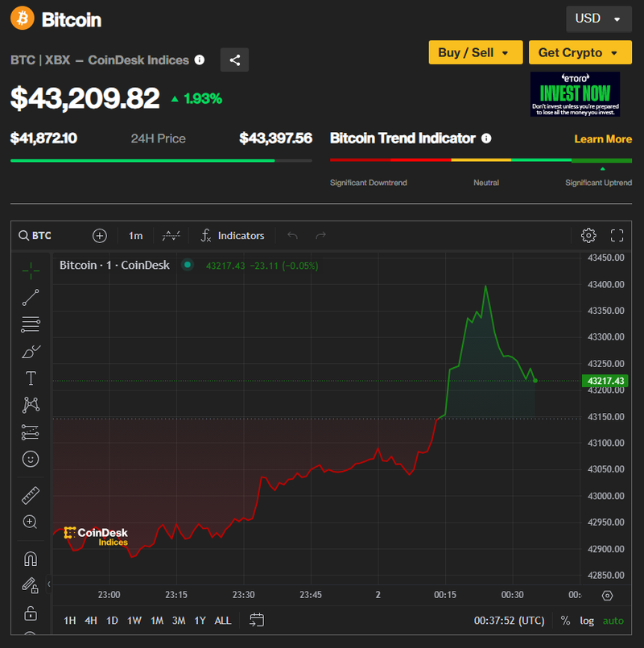The width and height of the screenshot is (644, 648).
Task: Choose the brush drawing tool
Action: (x=31, y=351)
